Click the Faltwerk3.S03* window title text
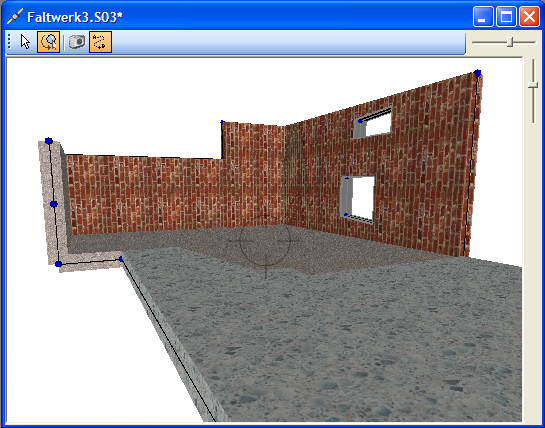The image size is (545, 428). (75, 17)
